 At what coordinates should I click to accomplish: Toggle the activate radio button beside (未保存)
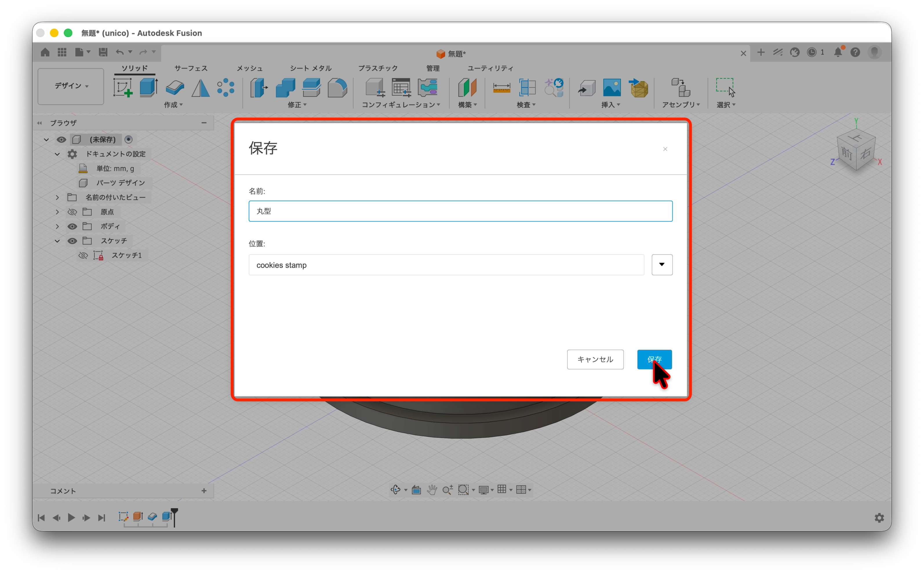(129, 140)
